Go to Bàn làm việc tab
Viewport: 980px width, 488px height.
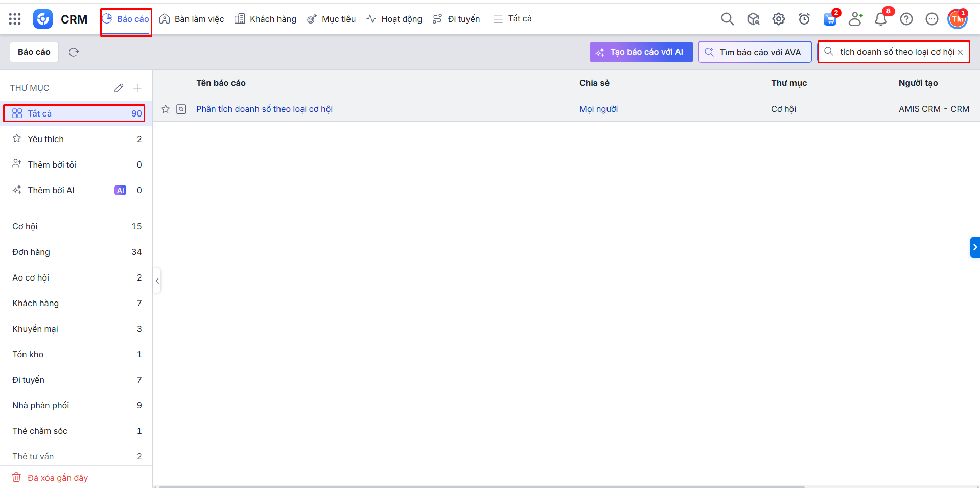pos(192,19)
